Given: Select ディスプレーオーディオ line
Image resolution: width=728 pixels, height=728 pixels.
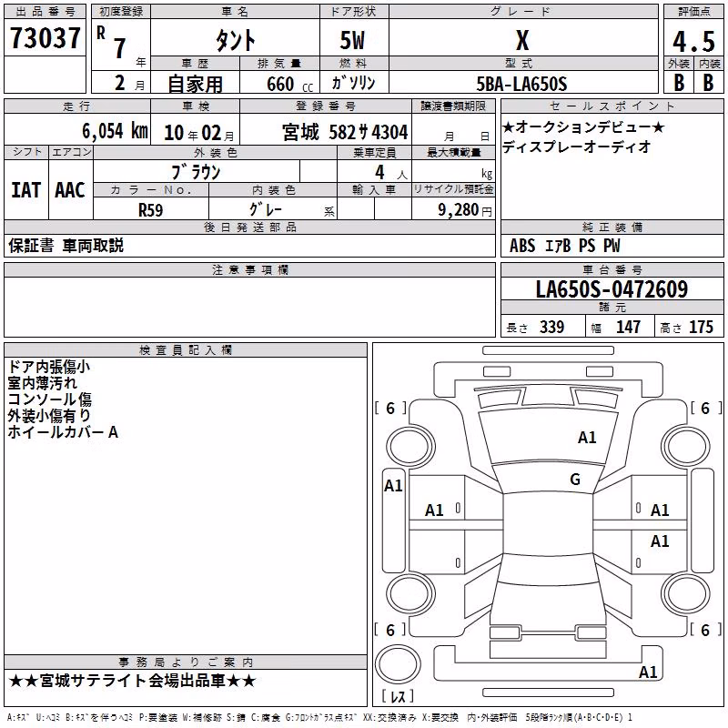Looking at the screenshot, I should coord(577,147).
